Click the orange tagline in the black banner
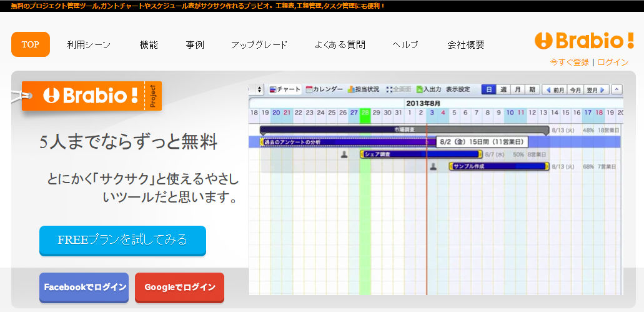 pos(197,6)
